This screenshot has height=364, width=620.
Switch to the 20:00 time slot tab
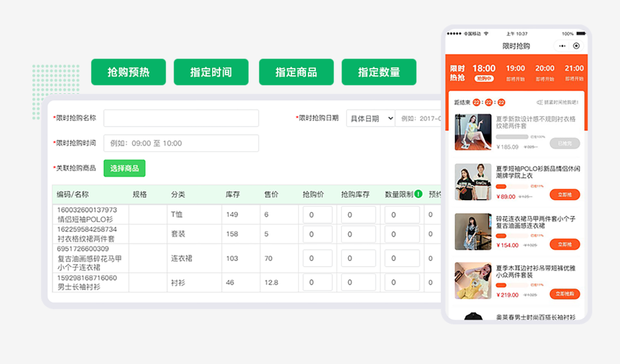tap(545, 72)
